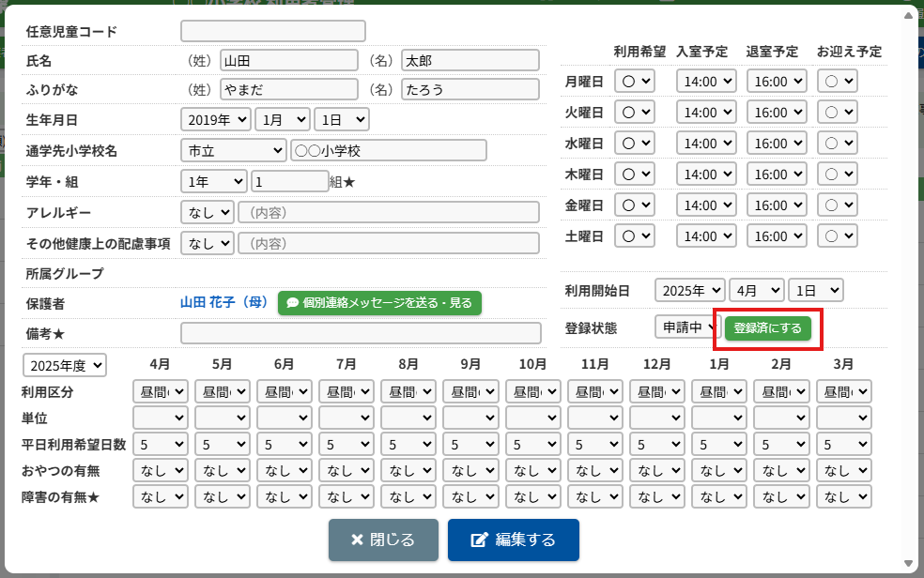Image resolution: width=924 pixels, height=578 pixels.
Task: Open the 市立 school type dropdown
Action: point(233,150)
